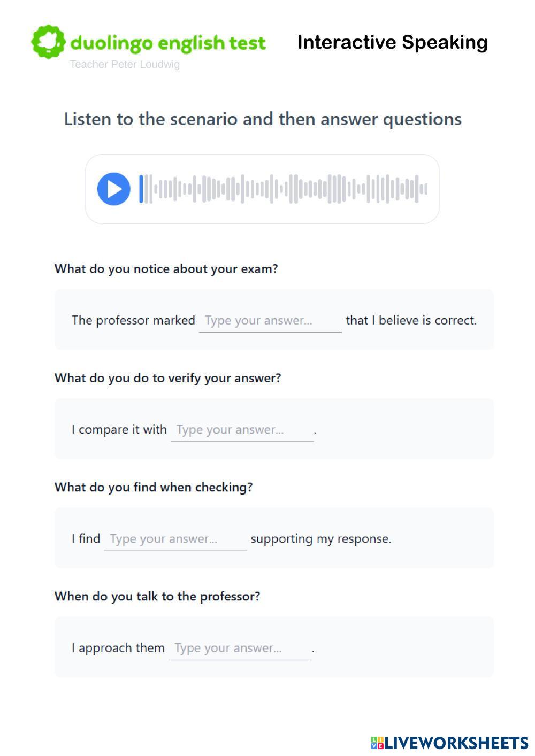This screenshot has width=535, height=756.
Task: Click the "Interactive Speaking" title
Action: click(x=392, y=42)
